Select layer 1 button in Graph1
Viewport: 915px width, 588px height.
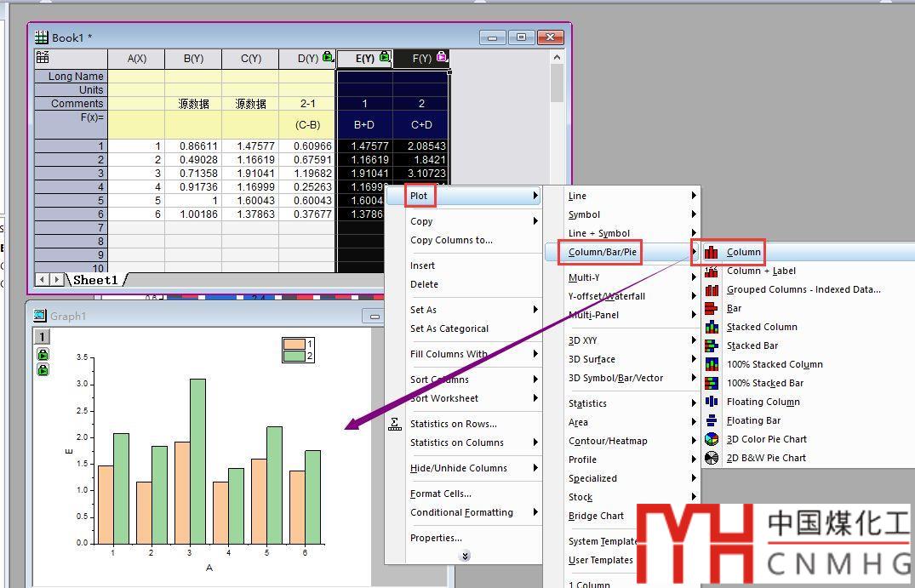pos(42,337)
